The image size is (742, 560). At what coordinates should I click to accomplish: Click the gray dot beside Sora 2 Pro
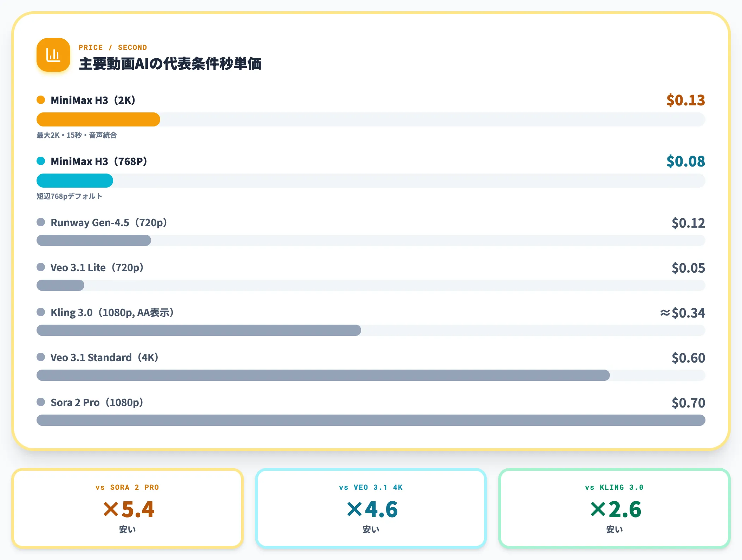tap(41, 402)
